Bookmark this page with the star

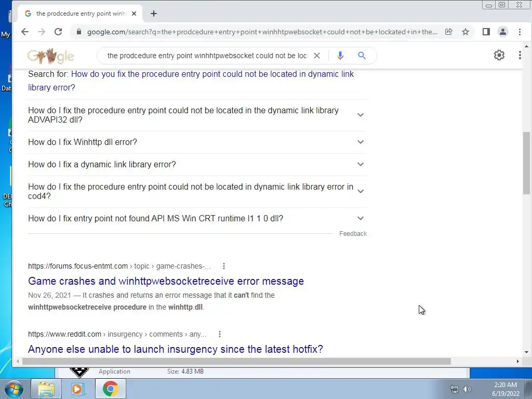click(465, 32)
